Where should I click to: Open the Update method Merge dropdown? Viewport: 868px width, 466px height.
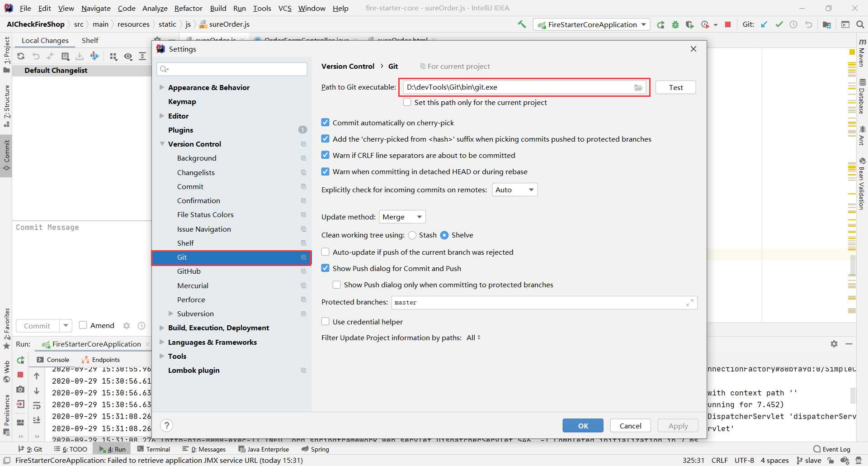pyautogui.click(x=402, y=217)
